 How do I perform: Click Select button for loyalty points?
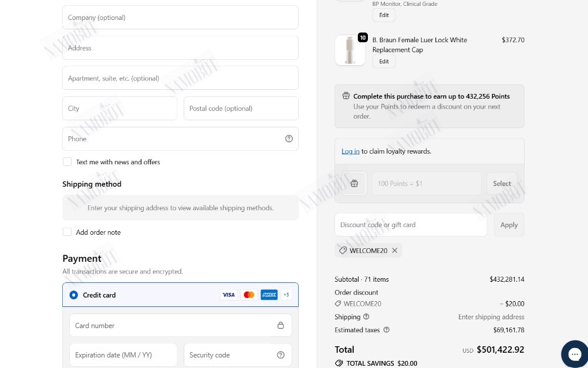click(502, 184)
